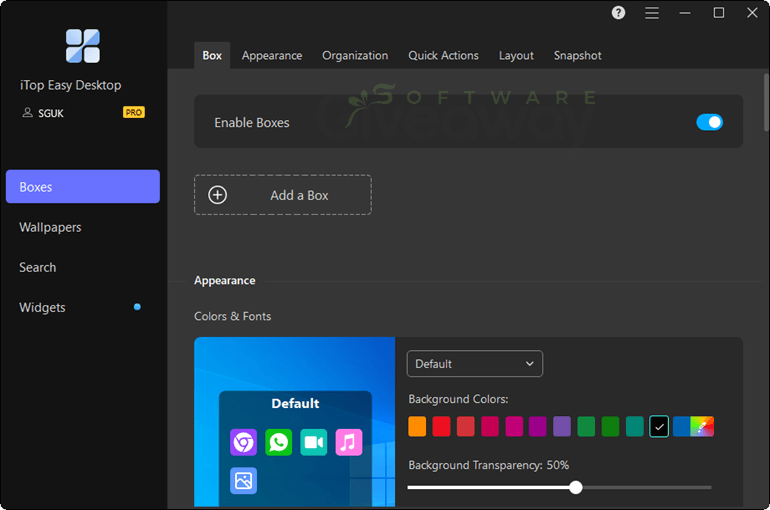Viewport: 770px width, 510px height.
Task: Choose the dark green background swatch
Action: 610,426
